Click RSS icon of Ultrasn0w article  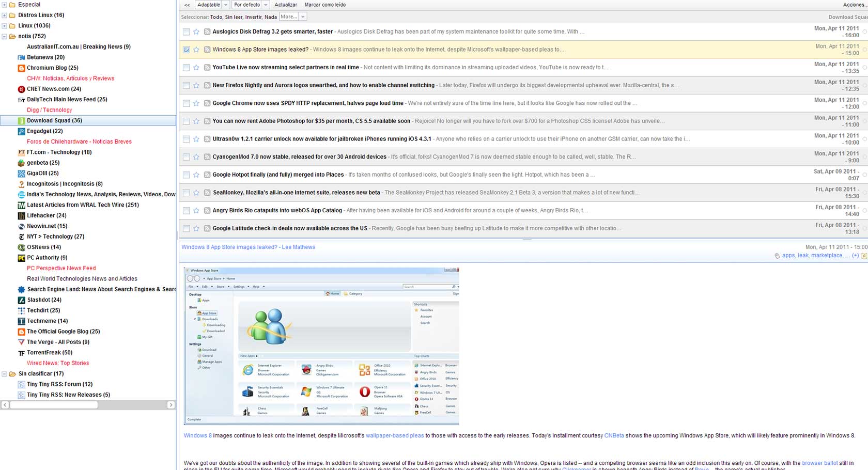tap(207, 139)
